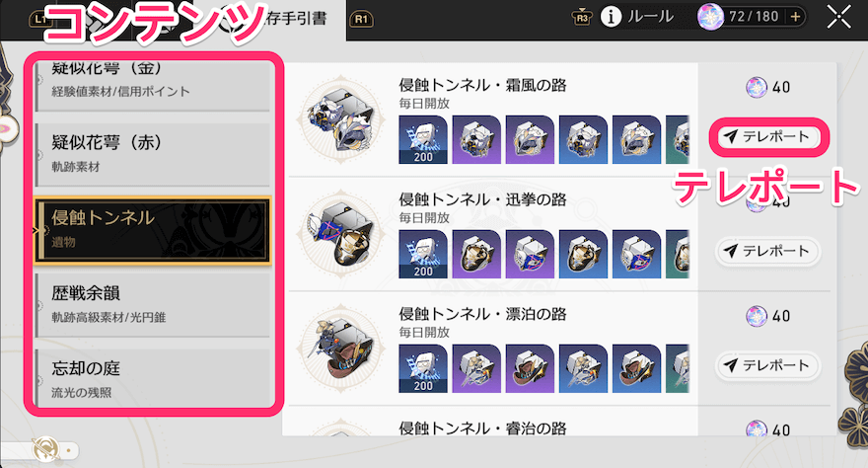Select the 漂泊の路 cowboy hat emblem

pos(341,349)
